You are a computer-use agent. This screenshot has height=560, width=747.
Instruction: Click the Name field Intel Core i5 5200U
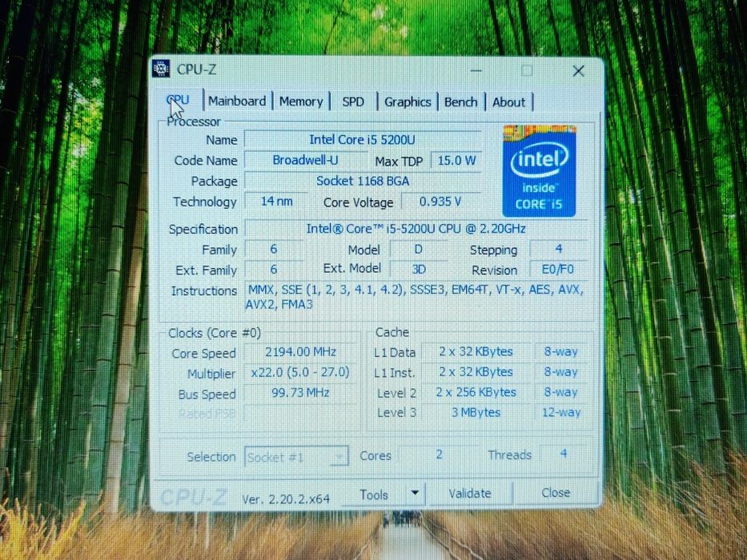pos(362,139)
